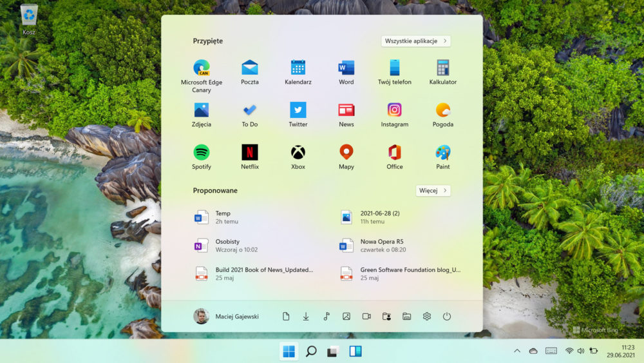644x363 pixels.
Task: Open the personal user folder icon
Action: coord(386,316)
